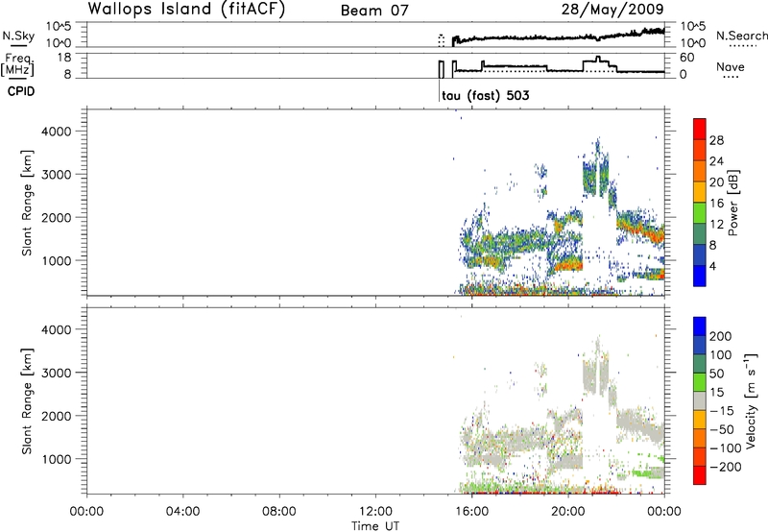Click the 'Slant Range [km]' label of power panel
The image size is (768, 532).
[27, 203]
